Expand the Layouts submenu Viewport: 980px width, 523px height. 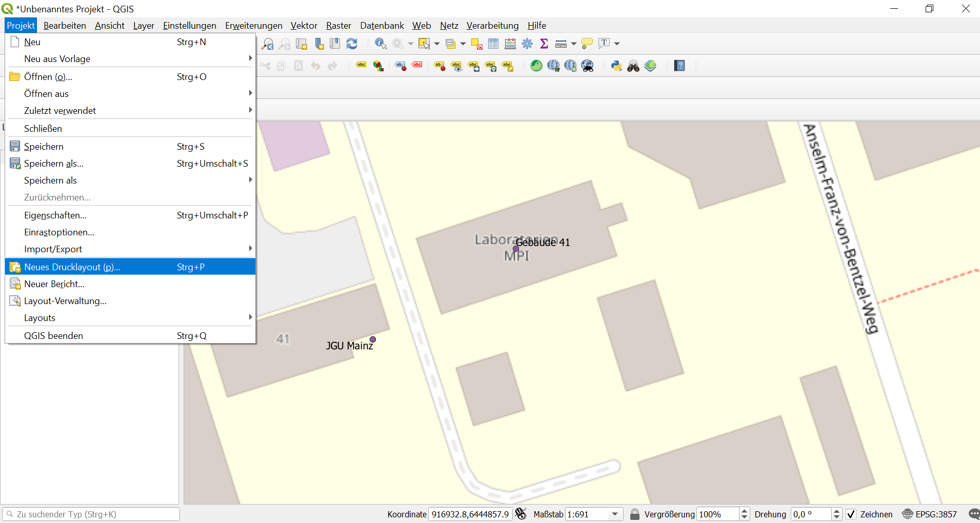pyautogui.click(x=130, y=318)
